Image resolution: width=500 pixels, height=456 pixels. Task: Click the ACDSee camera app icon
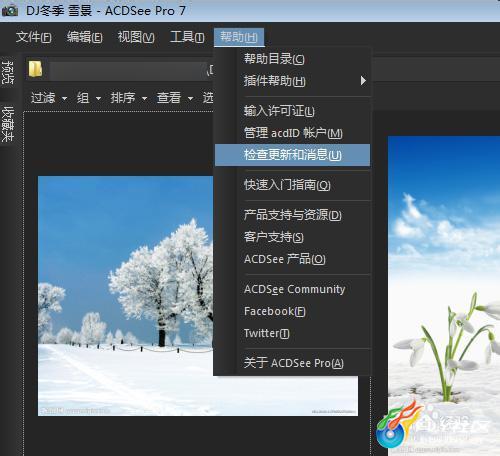click(10, 10)
